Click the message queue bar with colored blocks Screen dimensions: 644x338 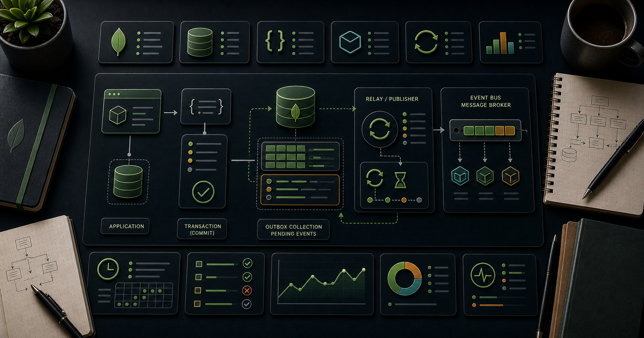[486, 130]
